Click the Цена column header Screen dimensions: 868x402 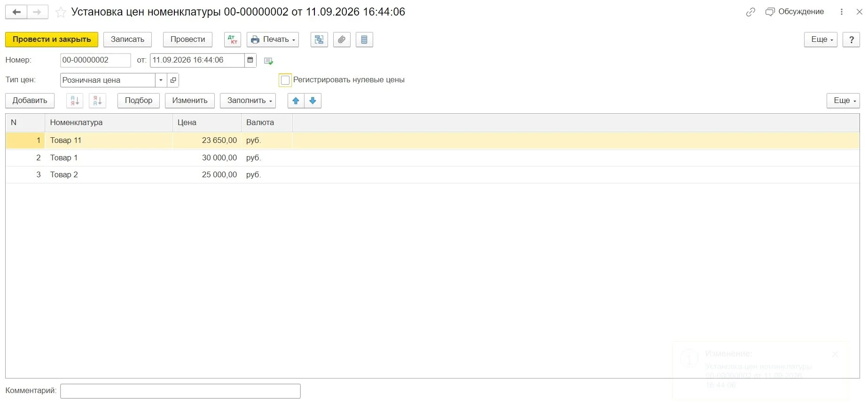207,123
